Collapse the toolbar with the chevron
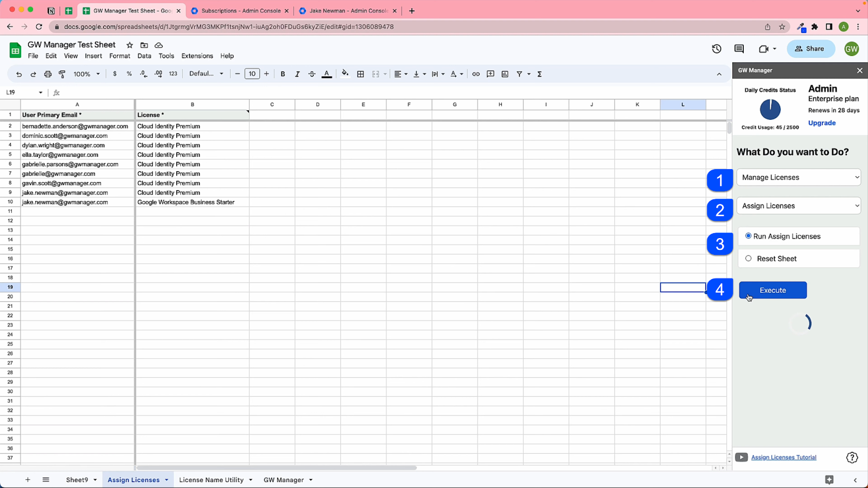 (719, 74)
